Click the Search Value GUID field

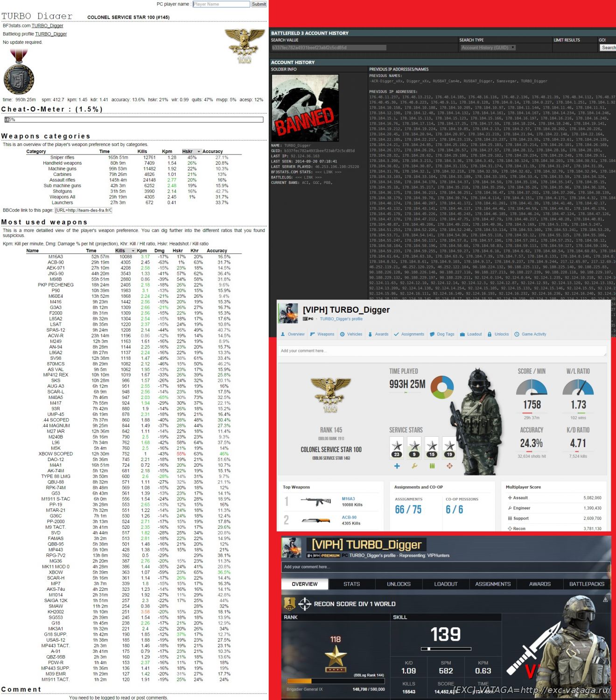[329, 48]
